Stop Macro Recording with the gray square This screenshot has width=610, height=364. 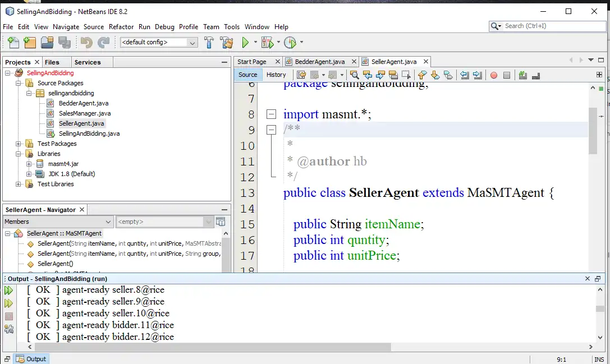[507, 75]
